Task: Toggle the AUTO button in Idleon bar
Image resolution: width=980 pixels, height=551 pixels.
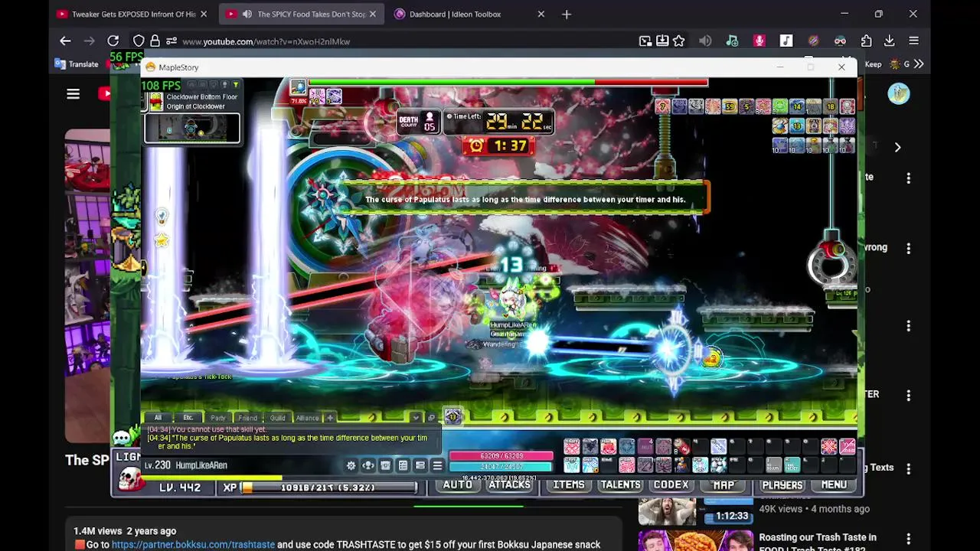Action: coord(457,485)
